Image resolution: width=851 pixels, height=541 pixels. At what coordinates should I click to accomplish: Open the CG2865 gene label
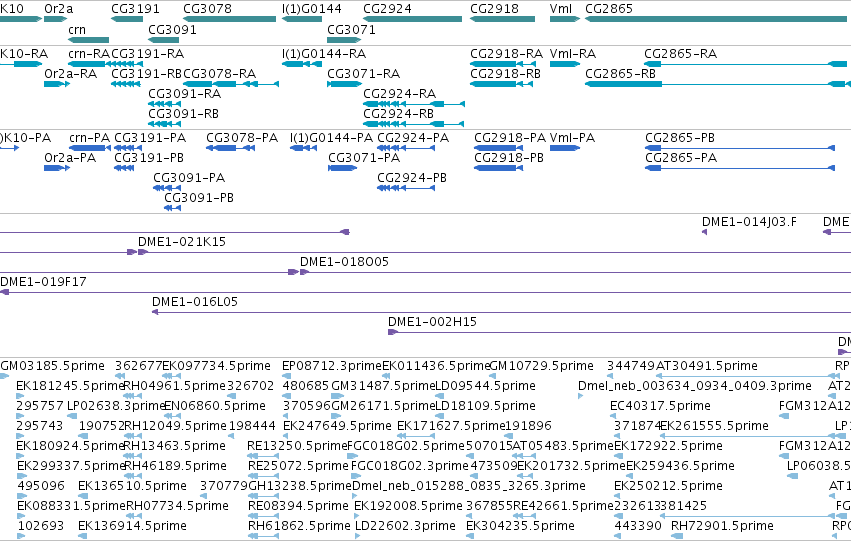(609, 9)
